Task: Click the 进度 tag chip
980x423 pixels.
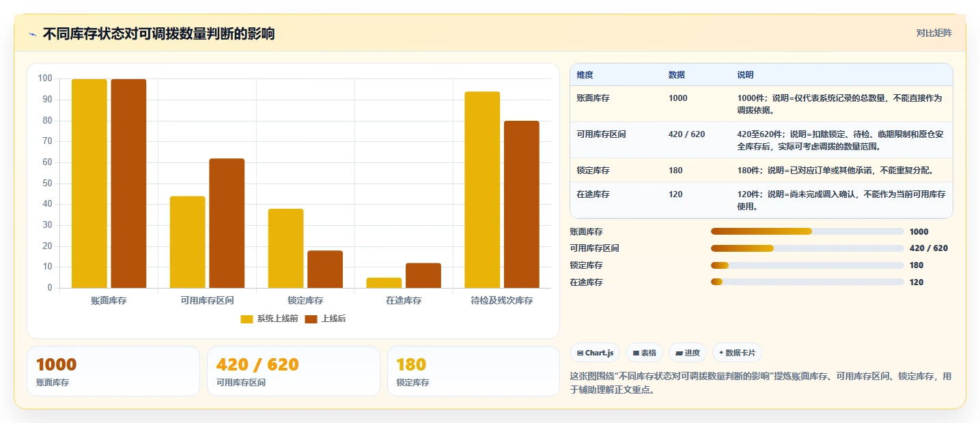Action: click(x=688, y=353)
